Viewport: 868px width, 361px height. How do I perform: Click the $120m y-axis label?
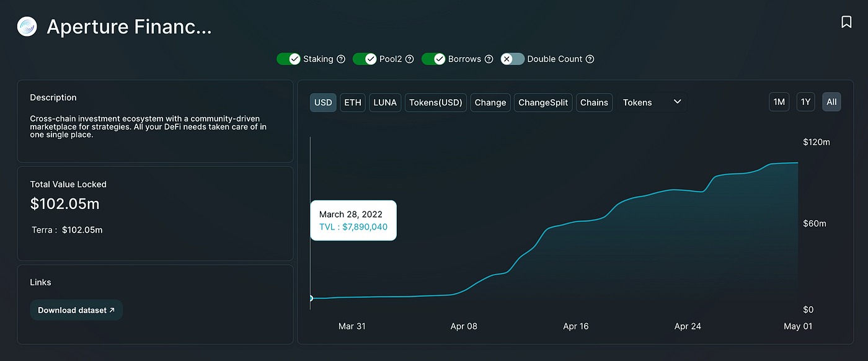click(x=816, y=142)
